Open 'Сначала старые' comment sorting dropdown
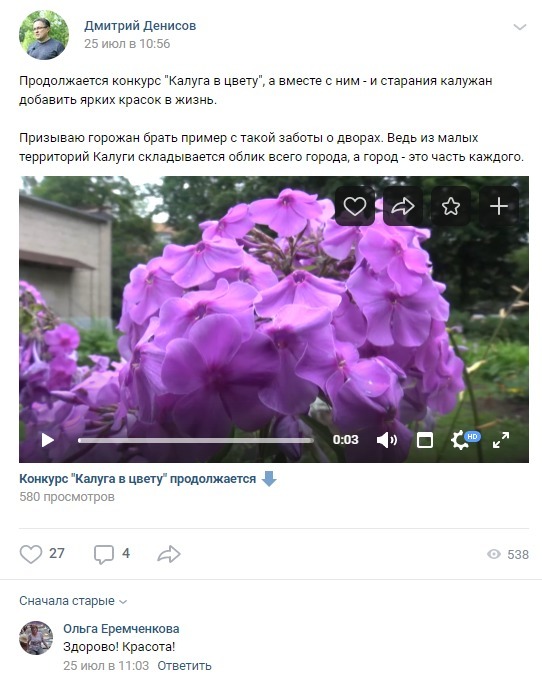 point(73,601)
